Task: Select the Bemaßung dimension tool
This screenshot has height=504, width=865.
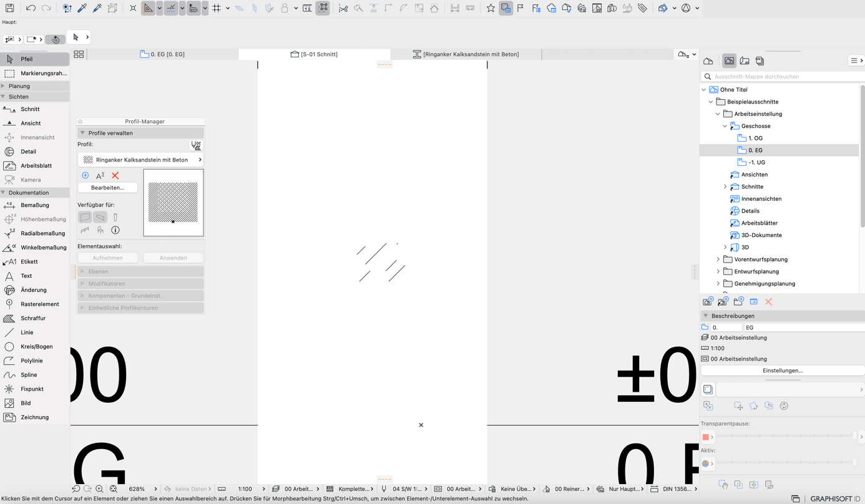Action: 35,205
